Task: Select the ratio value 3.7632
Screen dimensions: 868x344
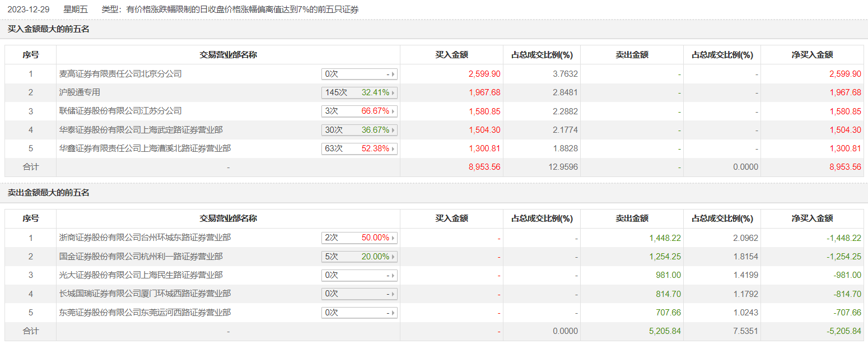Action: pos(564,74)
